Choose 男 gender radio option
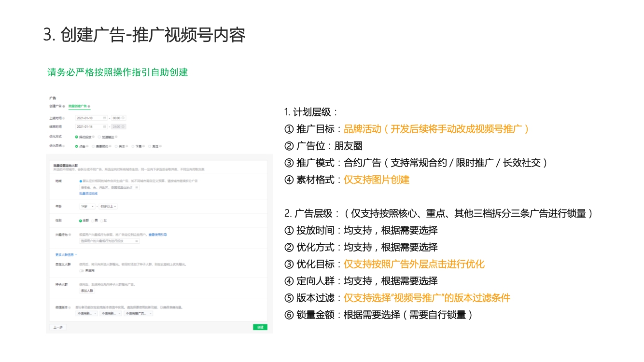 pos(93,221)
